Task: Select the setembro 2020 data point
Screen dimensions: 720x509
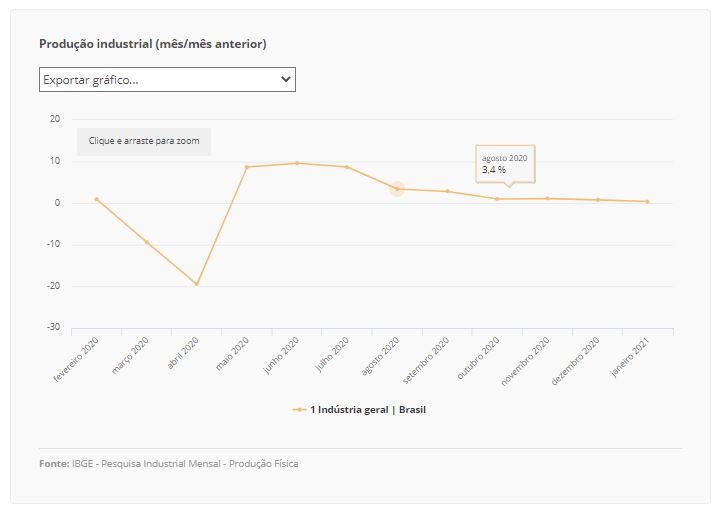Action: [x=448, y=191]
